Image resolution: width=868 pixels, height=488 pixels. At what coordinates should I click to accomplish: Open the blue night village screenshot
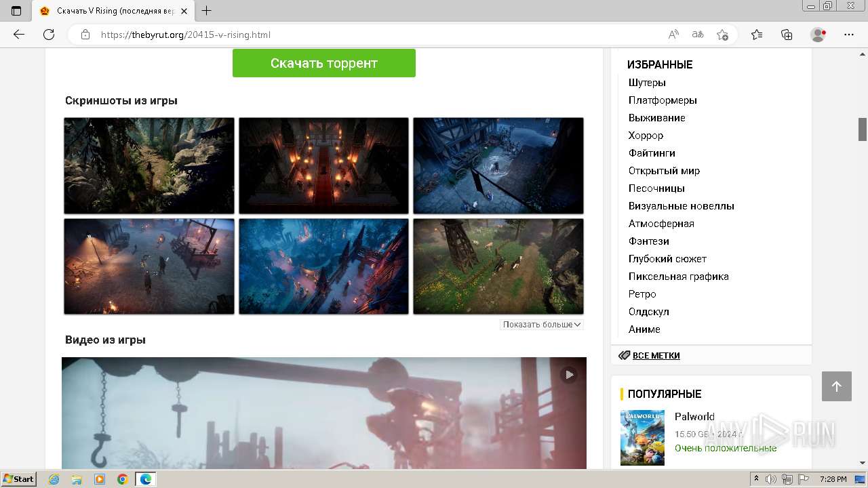(x=498, y=166)
